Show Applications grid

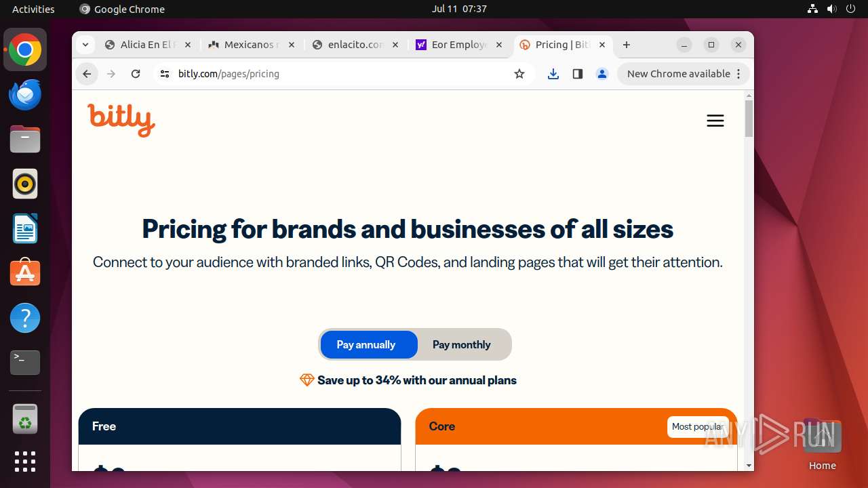[x=25, y=462]
